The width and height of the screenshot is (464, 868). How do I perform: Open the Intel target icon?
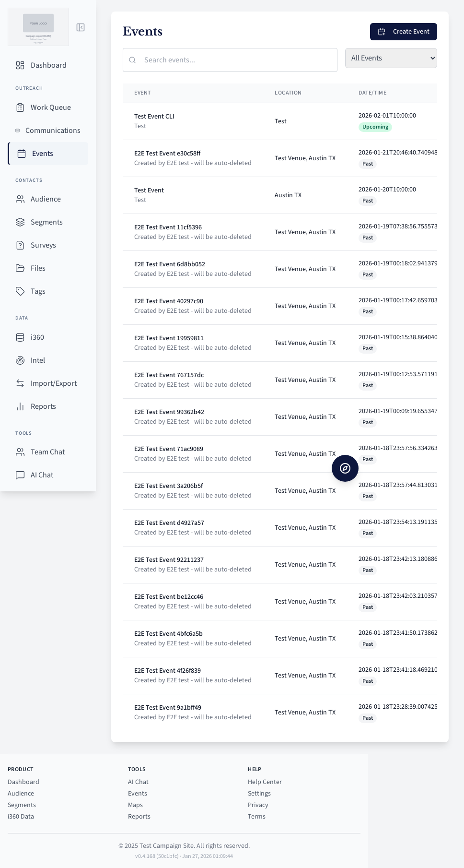pyautogui.click(x=20, y=360)
